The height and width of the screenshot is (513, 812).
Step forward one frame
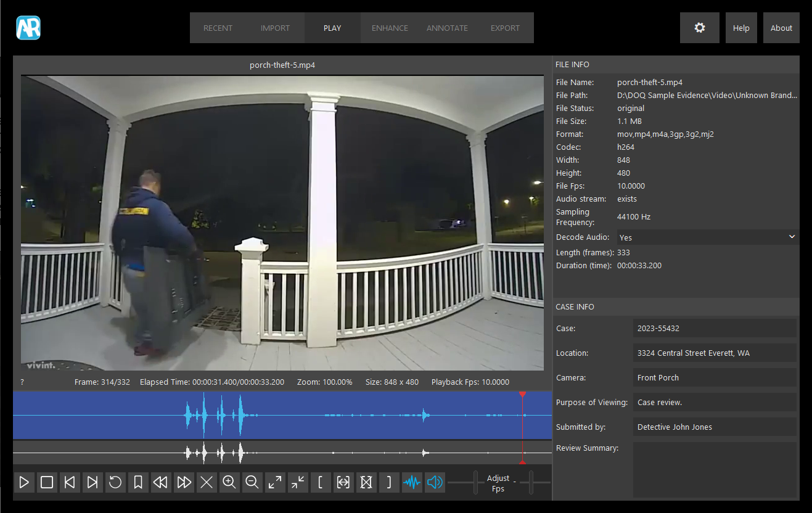92,482
